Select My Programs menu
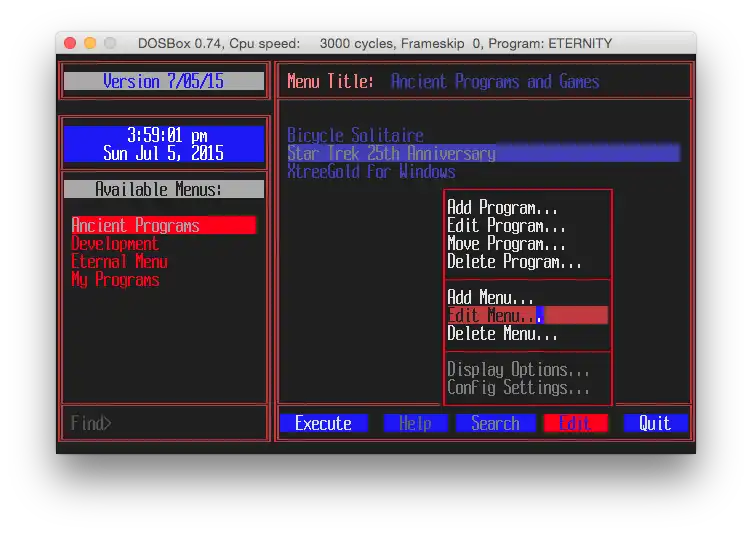This screenshot has width=752, height=534. coord(115,280)
